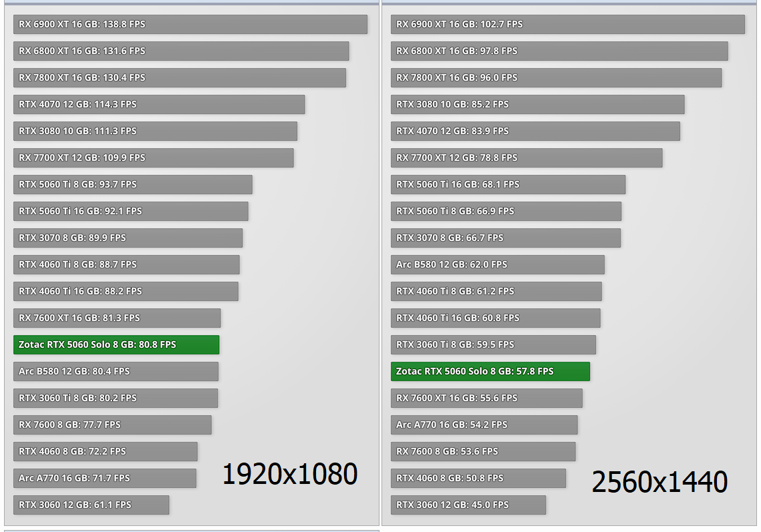This screenshot has width=761, height=532.
Task: Select the RTX 5060 Ti 8 GB 66.9 FPS bar
Action: click(506, 211)
